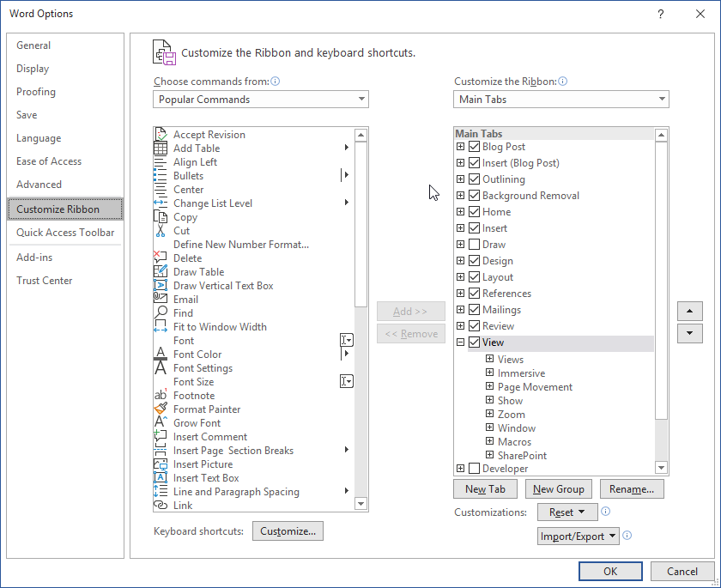Click the Find magnifier icon

tap(161, 313)
